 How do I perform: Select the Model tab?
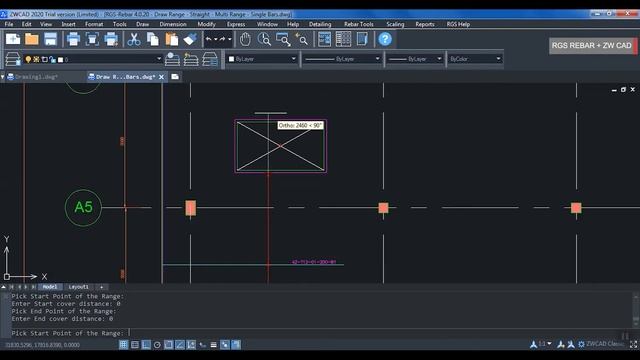click(x=50, y=287)
